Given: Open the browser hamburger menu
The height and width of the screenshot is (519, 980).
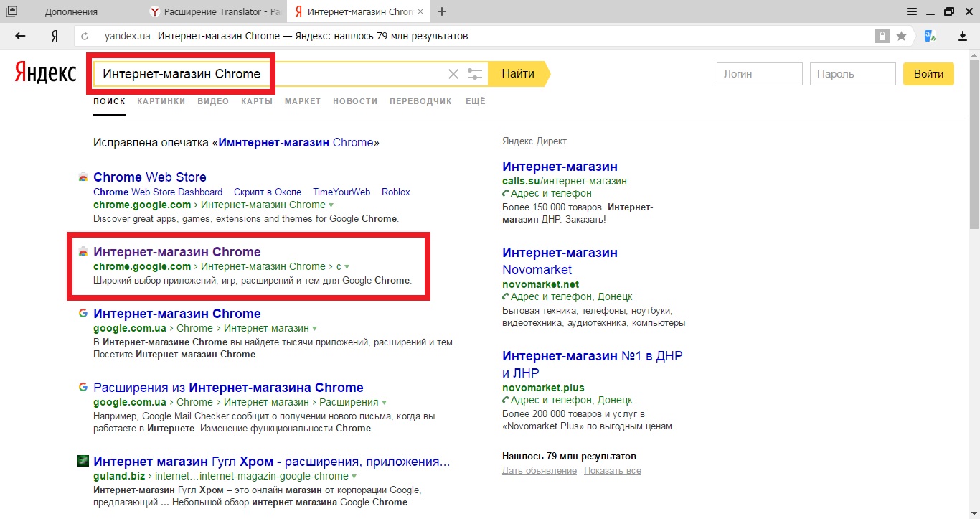Looking at the screenshot, I should pyautogui.click(x=911, y=11).
